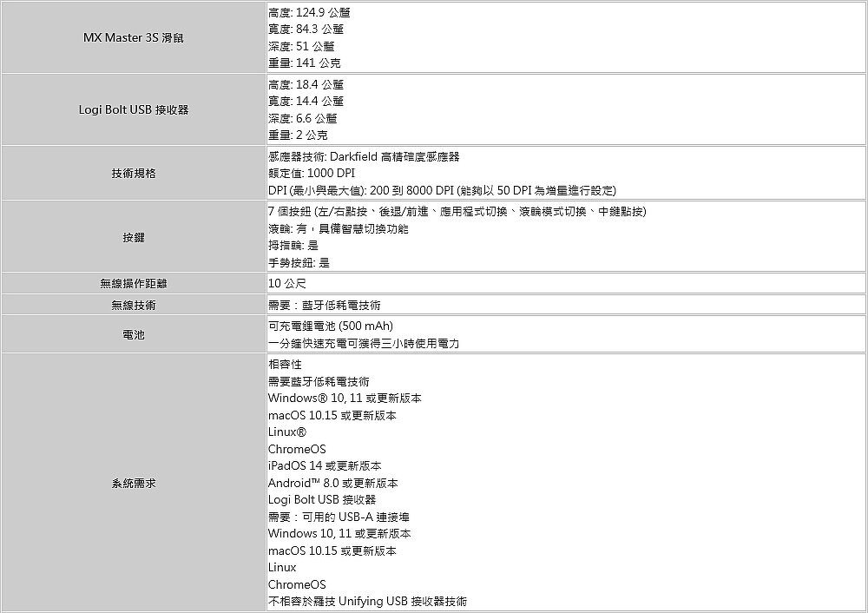Screen dimensions: 868x613
Task: Click the 10 公尺 wireless range value
Action: (286, 284)
